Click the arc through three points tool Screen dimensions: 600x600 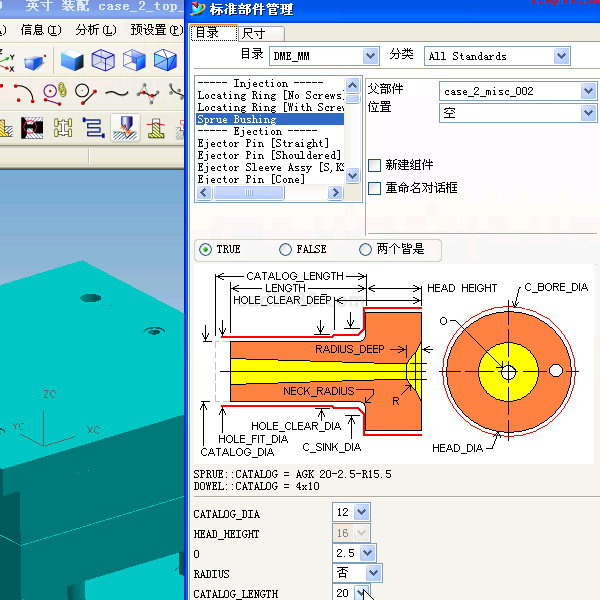24,94
